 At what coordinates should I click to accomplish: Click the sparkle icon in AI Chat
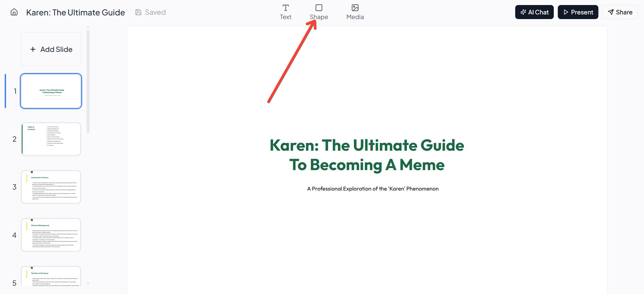tap(523, 12)
